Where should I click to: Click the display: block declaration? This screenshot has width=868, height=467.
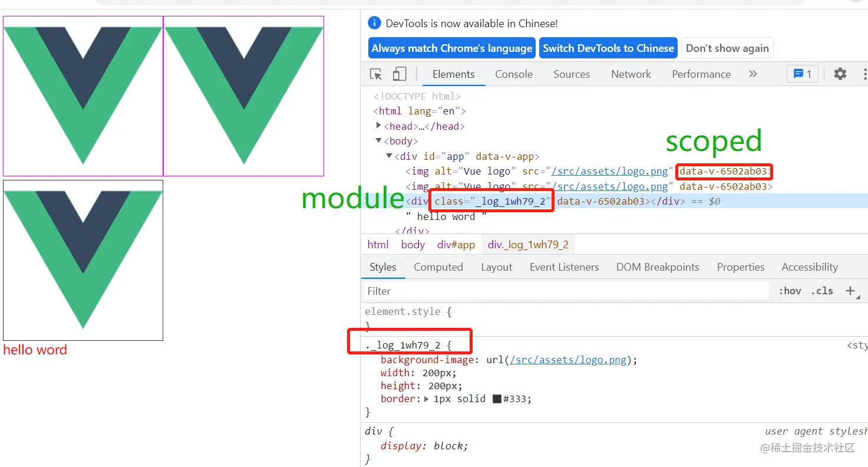point(424,446)
